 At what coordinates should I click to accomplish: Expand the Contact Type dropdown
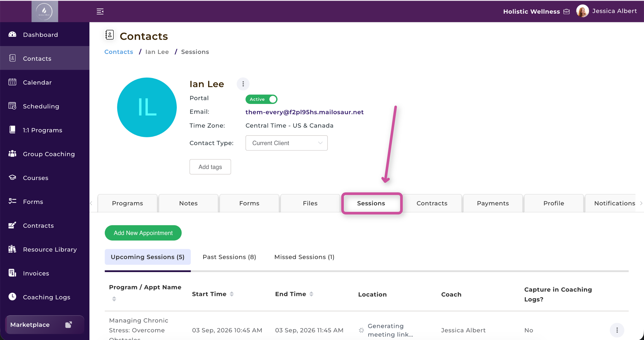(286, 143)
